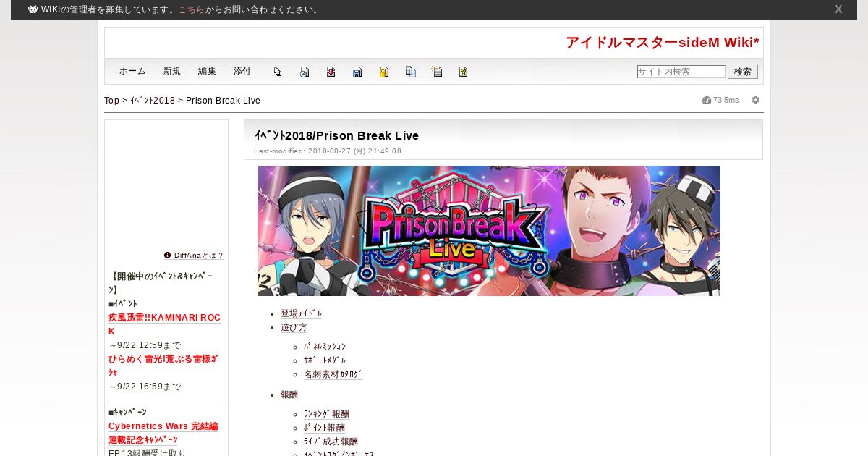This screenshot has width=868, height=456.
Task: Click the red arrow upload icon
Action: coord(331,72)
